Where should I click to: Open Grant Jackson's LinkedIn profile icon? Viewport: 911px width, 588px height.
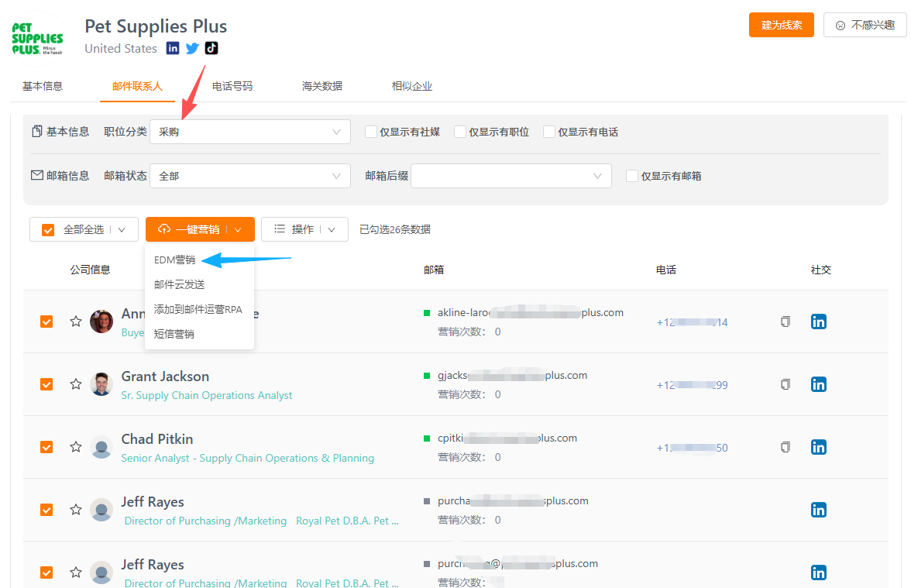point(819,384)
